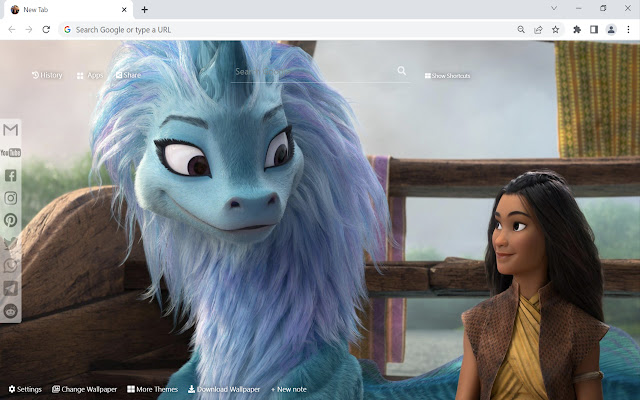Open a new tab with plus button
The height and width of the screenshot is (400, 640).
pos(144,9)
